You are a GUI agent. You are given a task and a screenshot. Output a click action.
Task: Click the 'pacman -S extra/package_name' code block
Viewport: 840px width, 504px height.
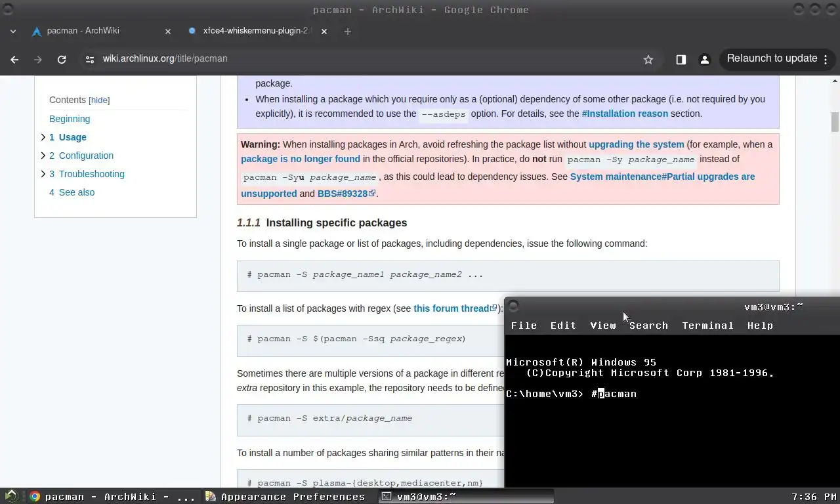[371, 419]
